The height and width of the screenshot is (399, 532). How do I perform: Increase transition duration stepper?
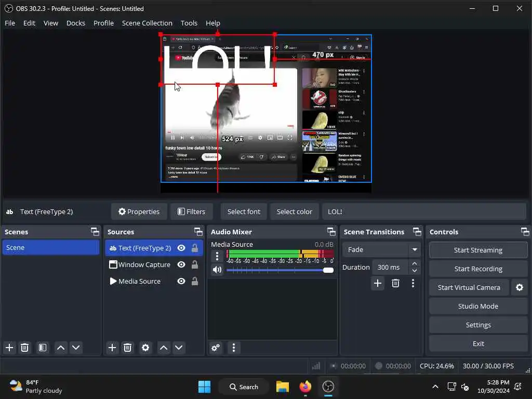click(414, 263)
